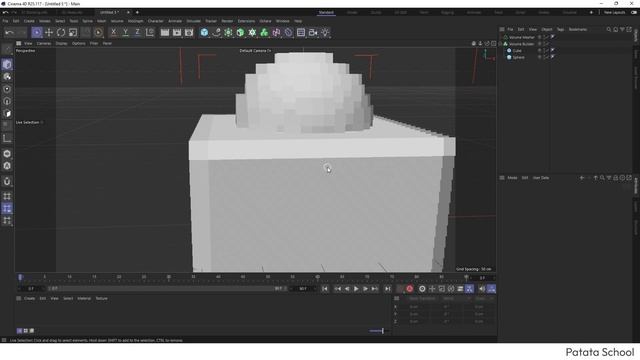Open the Floor/environment grid icon
640x360 pixels.
point(301,32)
